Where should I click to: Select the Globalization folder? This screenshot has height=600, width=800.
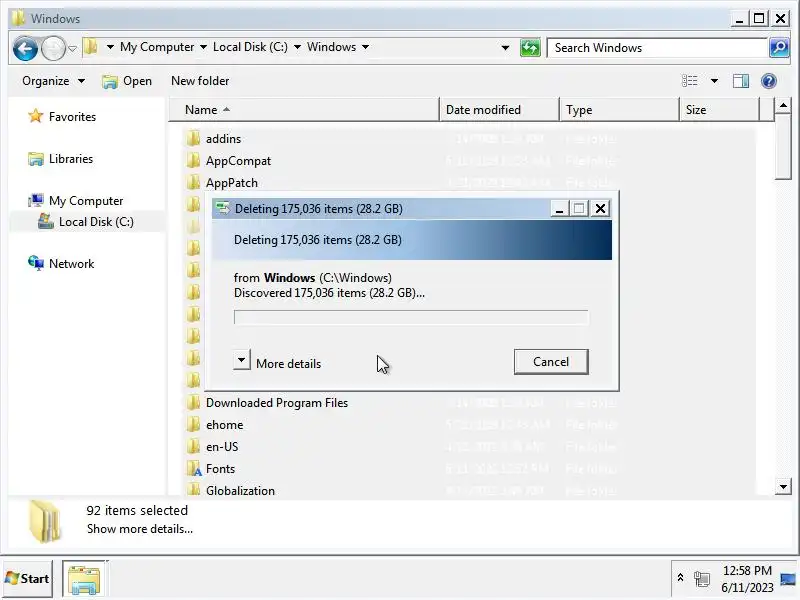pos(240,491)
